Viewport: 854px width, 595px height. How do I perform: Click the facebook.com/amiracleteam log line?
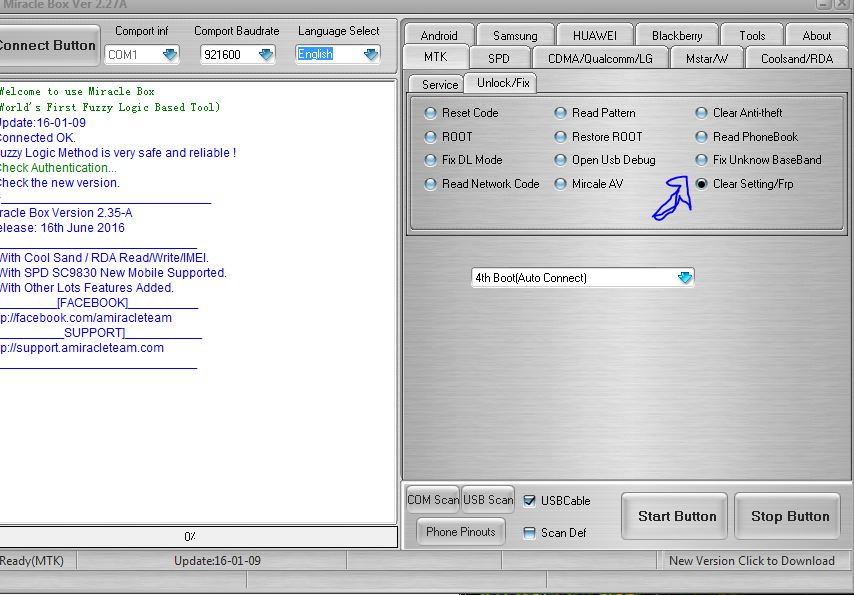click(86, 318)
